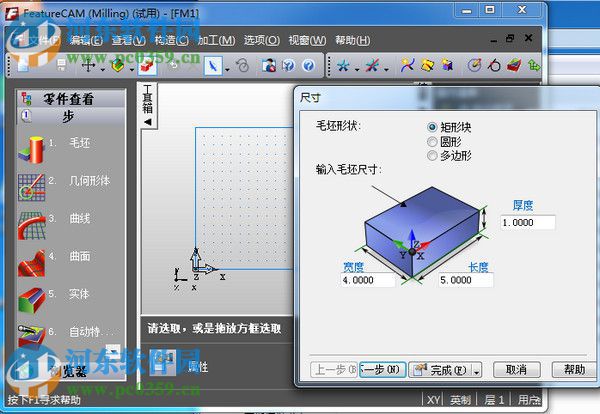The image size is (600, 414).
Task: Click the Steps (步) panel icon
Action: pyautogui.click(x=26, y=116)
